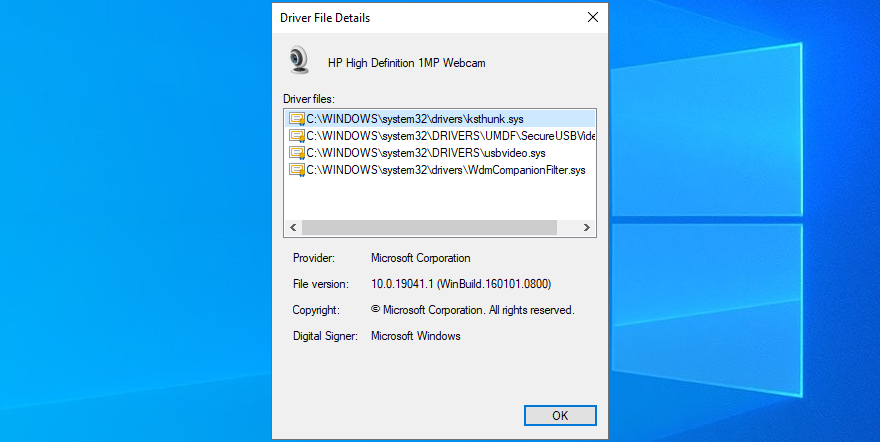This screenshot has width=880, height=442.
Task: Select the ksthunk.sys driver file
Action: tap(441, 119)
